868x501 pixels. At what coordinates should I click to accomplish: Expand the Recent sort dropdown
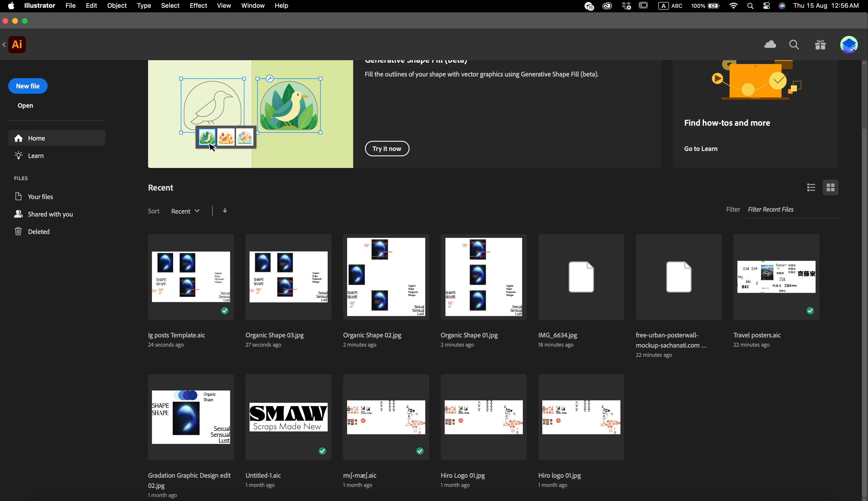185,211
